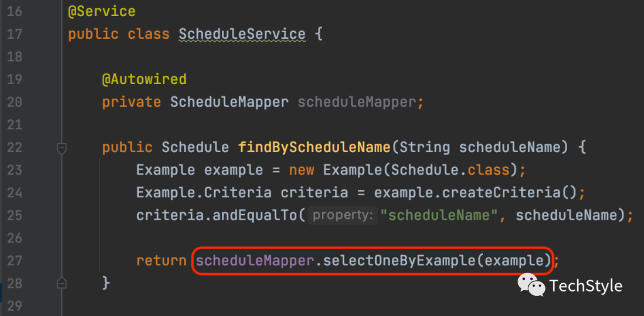Click the ScheduleMapper type name
This screenshot has width=644, height=316.
[x=230, y=102]
